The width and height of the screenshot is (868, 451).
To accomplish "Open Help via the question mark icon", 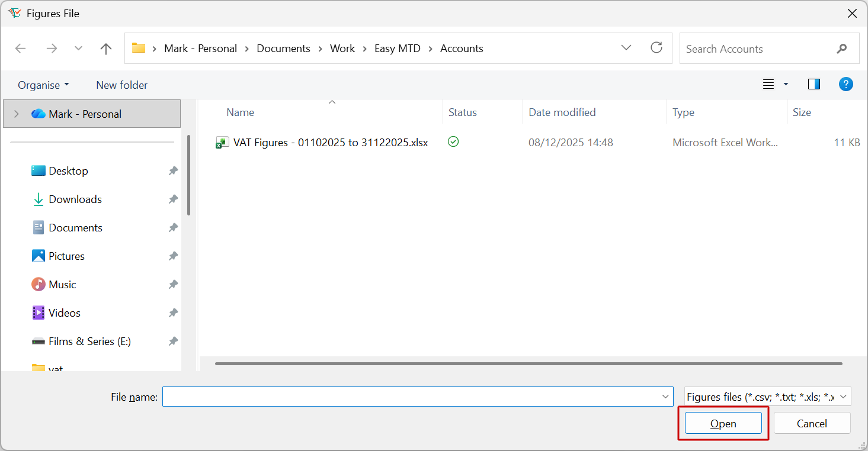I will [x=845, y=84].
